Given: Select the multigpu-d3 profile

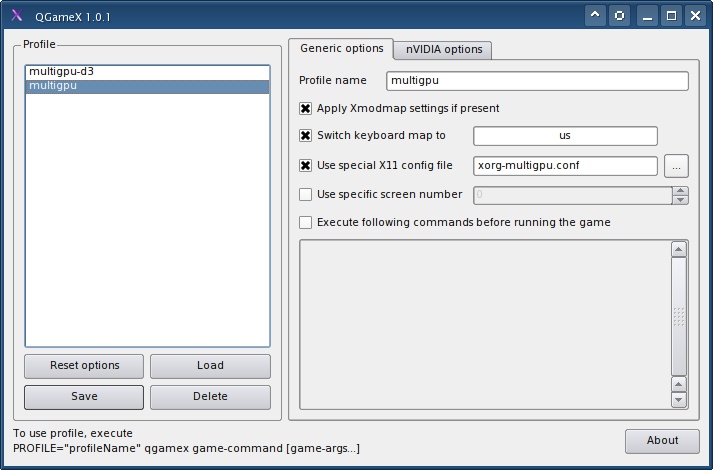Looking at the screenshot, I should (147, 72).
